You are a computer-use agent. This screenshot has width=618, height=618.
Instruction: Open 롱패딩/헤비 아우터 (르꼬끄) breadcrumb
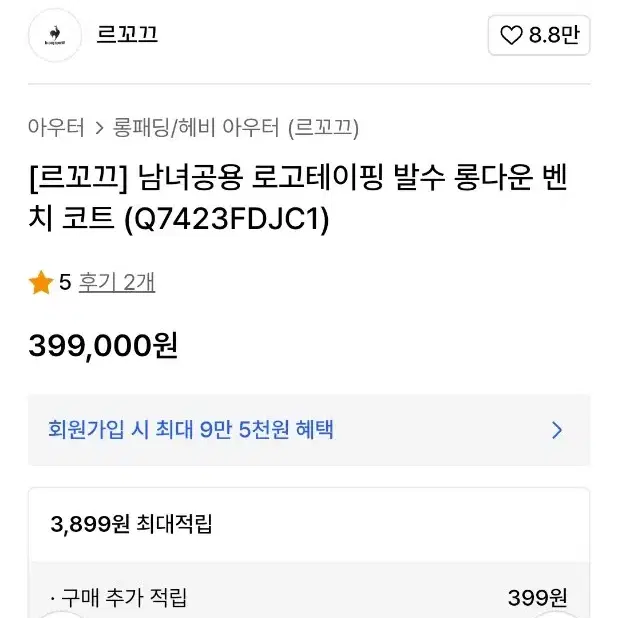pos(235,128)
